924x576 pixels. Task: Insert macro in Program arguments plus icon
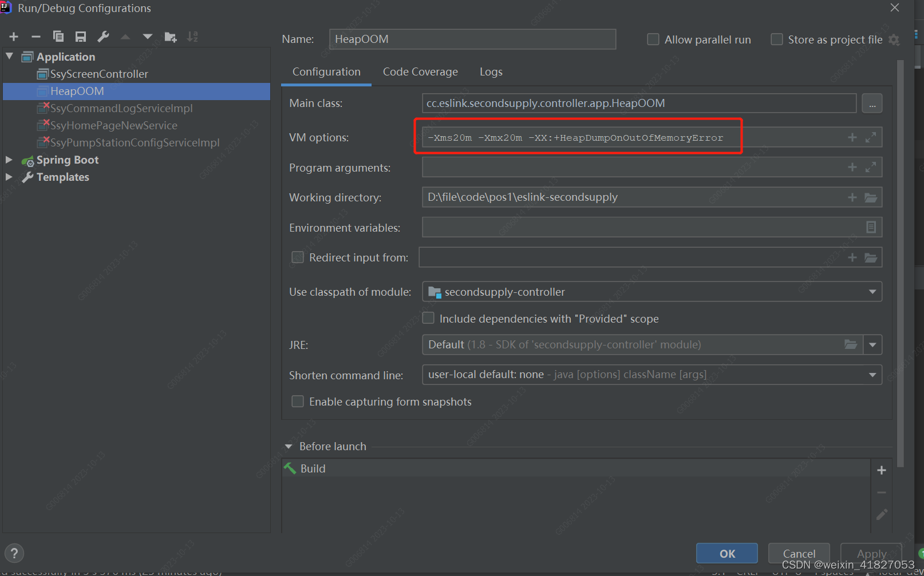click(852, 167)
